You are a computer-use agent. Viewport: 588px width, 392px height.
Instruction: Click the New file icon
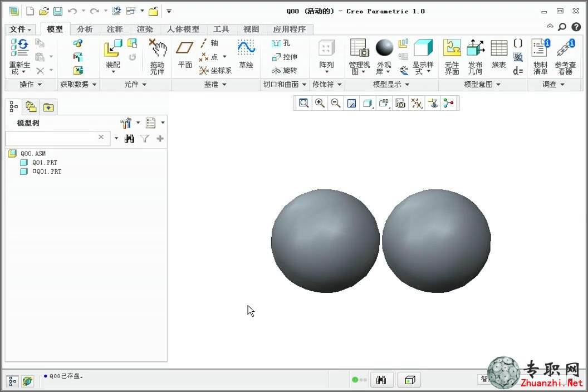click(x=30, y=11)
